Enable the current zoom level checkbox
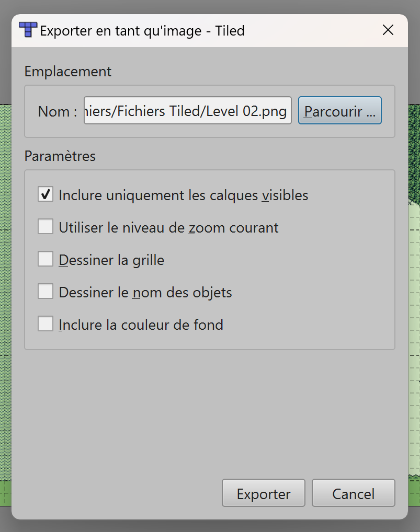Viewport: 420px width, 532px height. pos(46,227)
